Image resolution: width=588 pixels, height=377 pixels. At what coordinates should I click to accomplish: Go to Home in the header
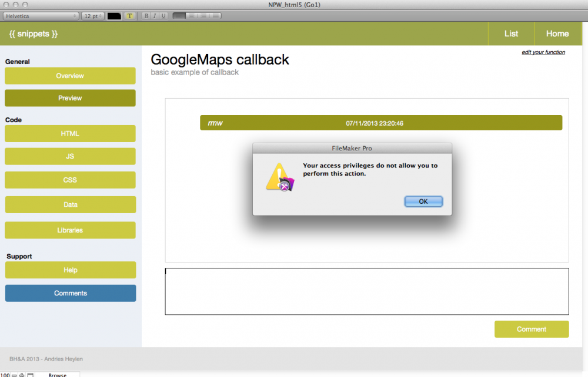pyautogui.click(x=557, y=33)
